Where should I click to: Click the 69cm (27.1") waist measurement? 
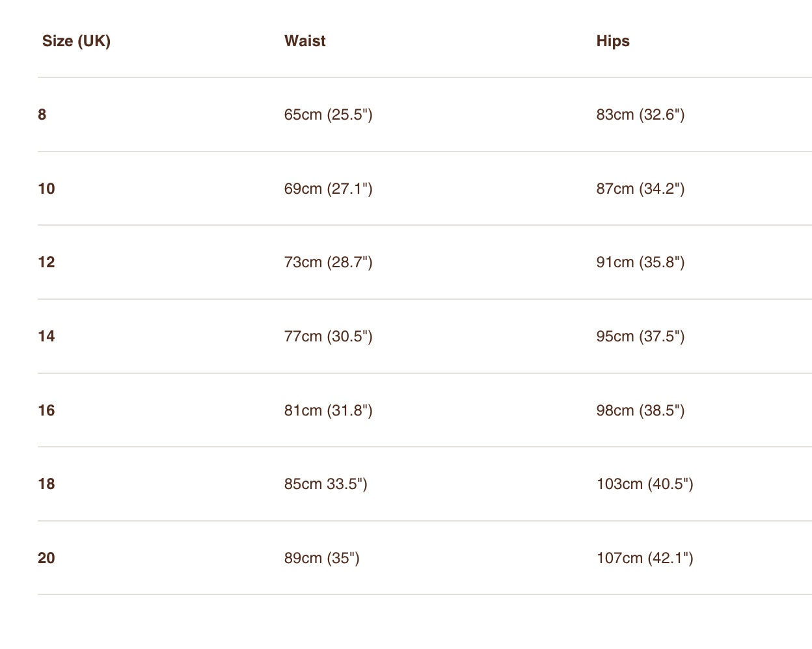click(x=328, y=189)
